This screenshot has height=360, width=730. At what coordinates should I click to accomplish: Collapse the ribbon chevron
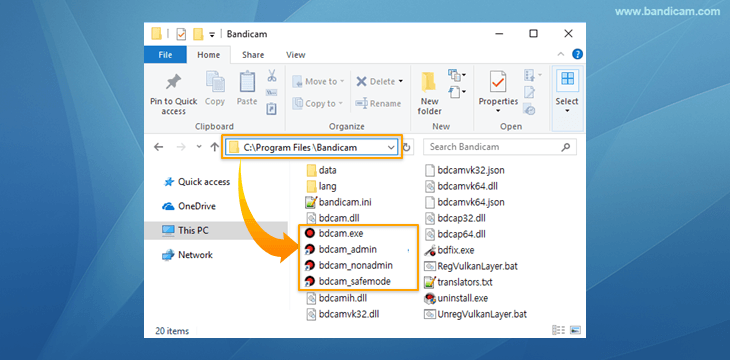click(561, 54)
